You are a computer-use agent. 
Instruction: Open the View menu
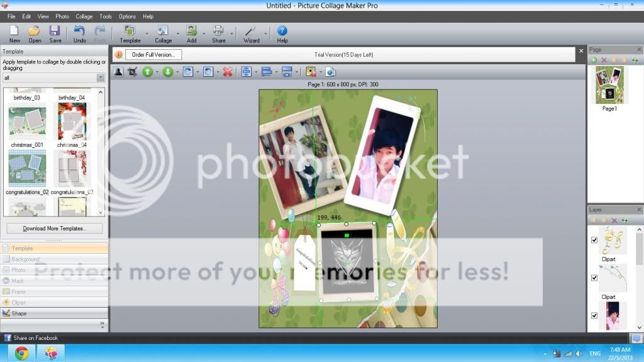pos(43,16)
